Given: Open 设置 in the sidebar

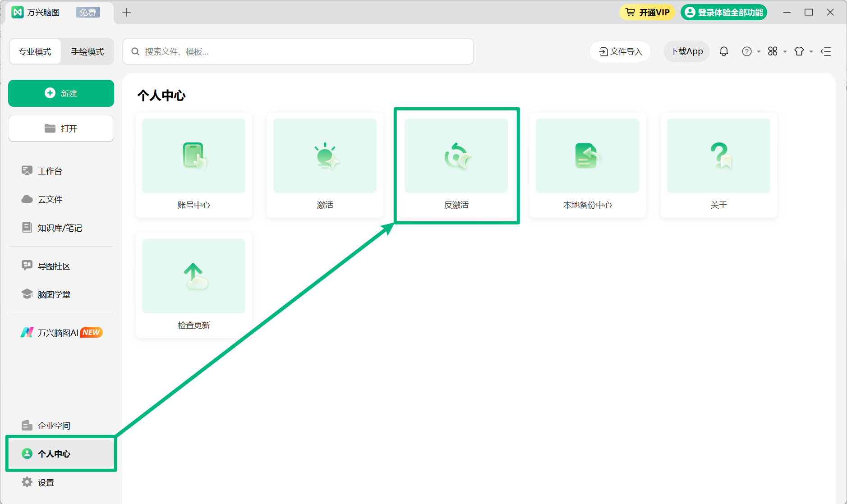Looking at the screenshot, I should click(61, 482).
